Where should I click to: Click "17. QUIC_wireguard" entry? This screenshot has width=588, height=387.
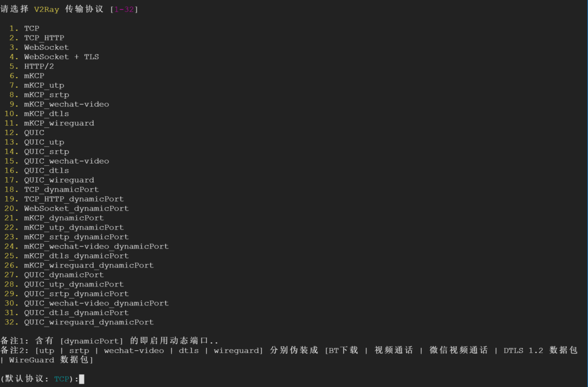point(49,180)
